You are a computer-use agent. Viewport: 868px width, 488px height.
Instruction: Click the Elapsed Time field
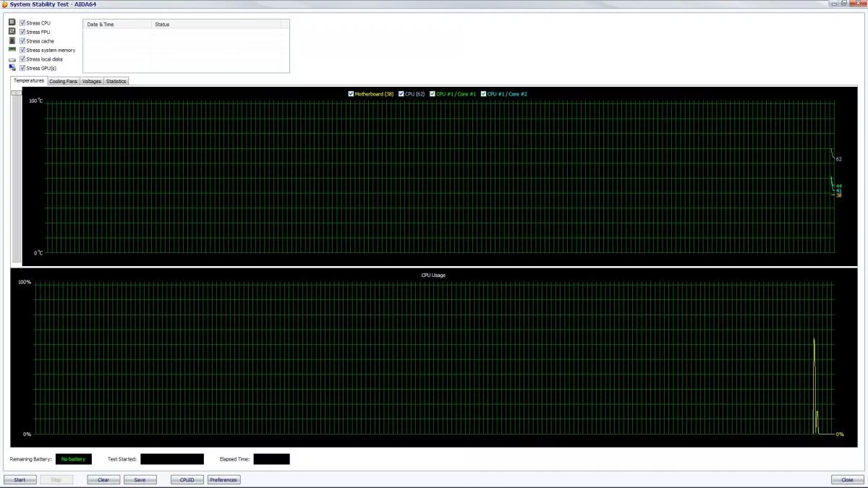[x=271, y=459]
